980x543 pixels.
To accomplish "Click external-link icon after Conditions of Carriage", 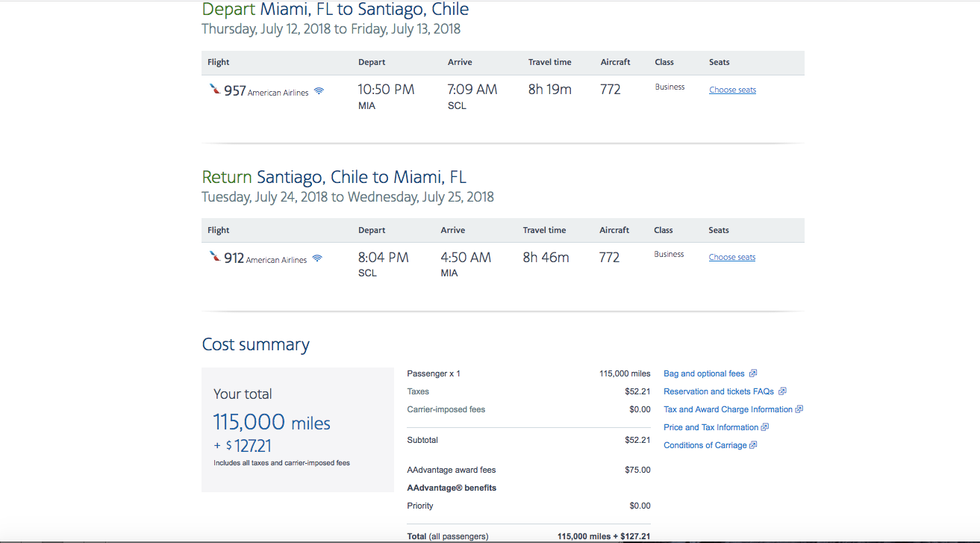I will tap(753, 445).
